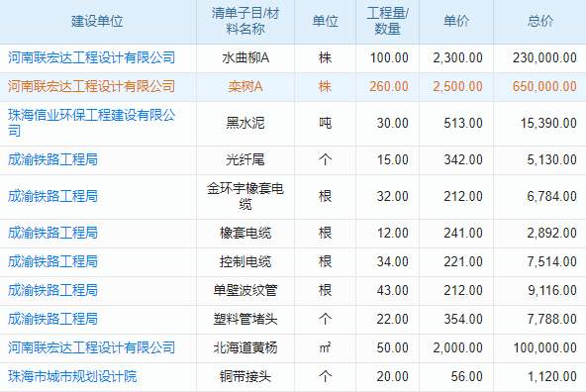Click the 吨 unit cell

pyautogui.click(x=325, y=123)
